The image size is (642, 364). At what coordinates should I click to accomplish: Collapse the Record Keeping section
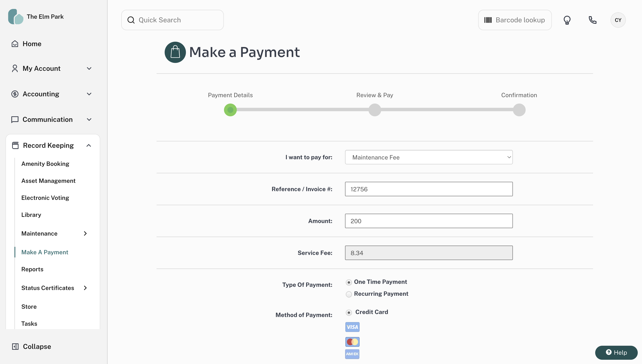(88, 145)
